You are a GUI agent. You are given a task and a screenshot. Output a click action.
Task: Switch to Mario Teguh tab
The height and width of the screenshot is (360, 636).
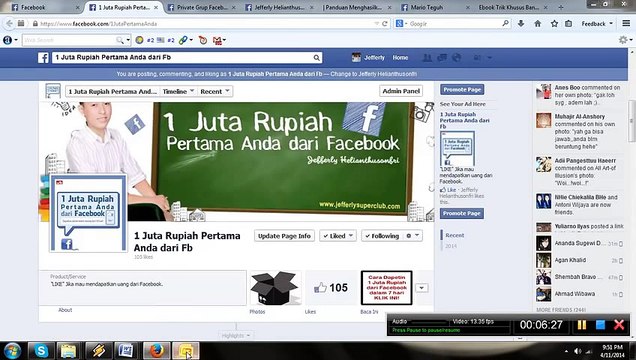436,7
